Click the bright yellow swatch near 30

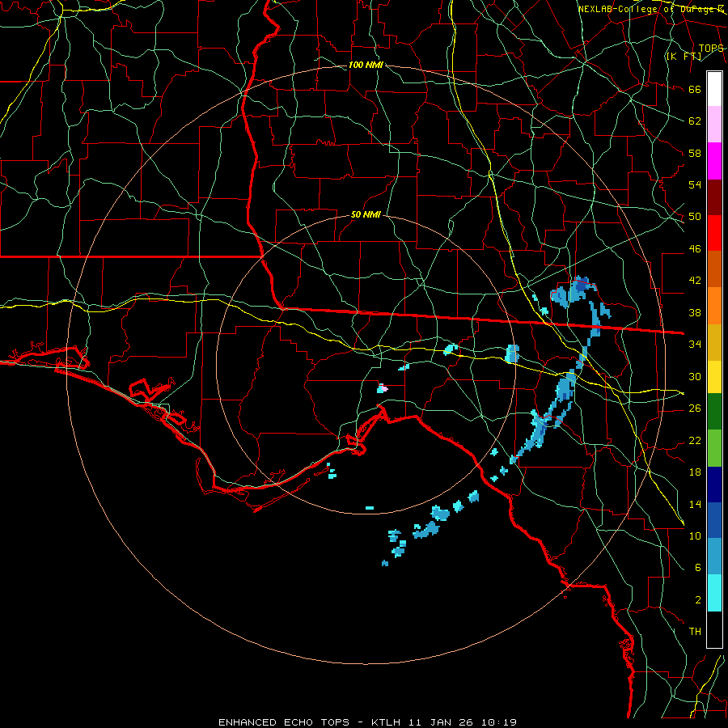tap(714, 377)
